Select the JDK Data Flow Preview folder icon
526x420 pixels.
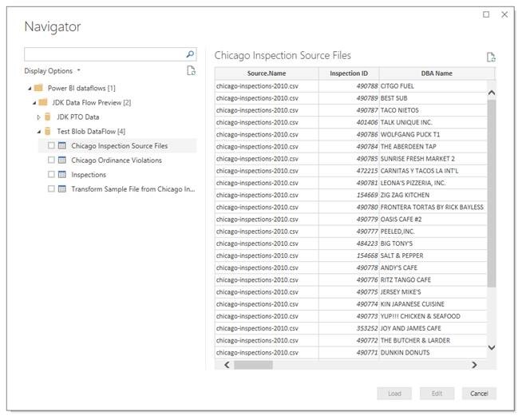(x=43, y=102)
